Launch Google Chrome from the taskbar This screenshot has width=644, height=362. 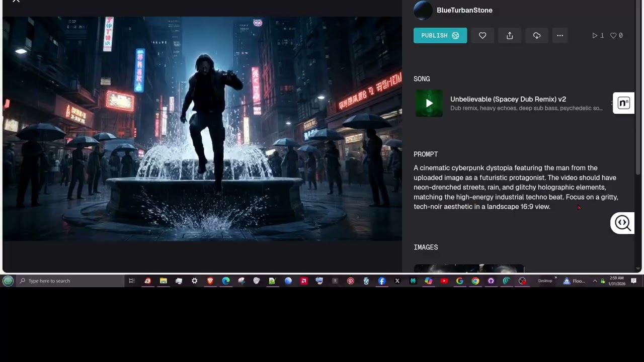475,281
